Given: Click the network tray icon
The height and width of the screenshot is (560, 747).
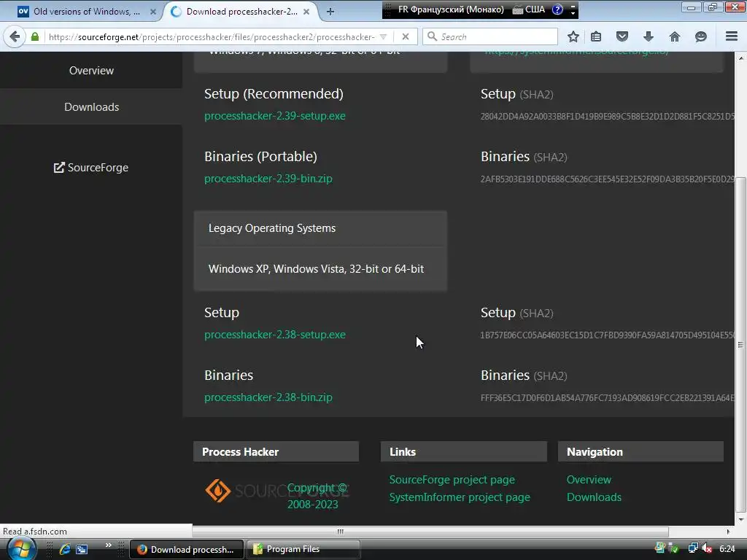Looking at the screenshot, I should pyautogui.click(x=693, y=548).
